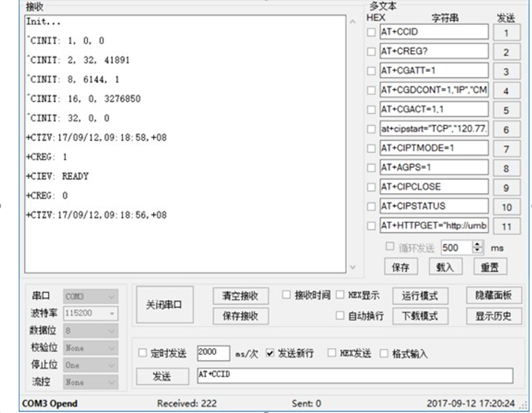Image resolution: width=532 pixels, height=413 pixels.
Task: Clear the receive area using 清空接收
Action: (x=240, y=296)
